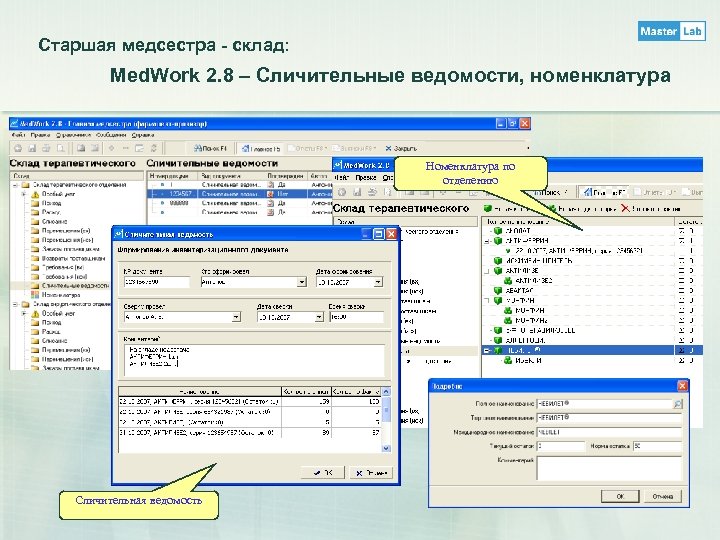Open the Дата оформления date dropdown

click(x=378, y=282)
